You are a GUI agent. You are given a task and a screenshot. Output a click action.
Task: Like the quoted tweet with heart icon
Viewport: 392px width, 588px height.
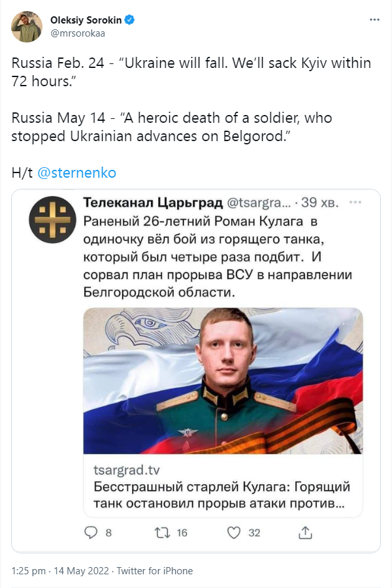pos(234,532)
